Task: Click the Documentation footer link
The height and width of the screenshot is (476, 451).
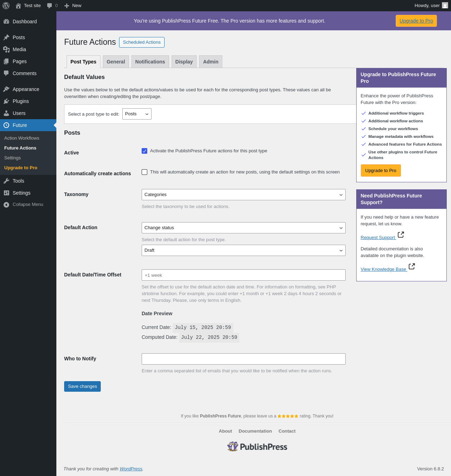Action: (255, 431)
